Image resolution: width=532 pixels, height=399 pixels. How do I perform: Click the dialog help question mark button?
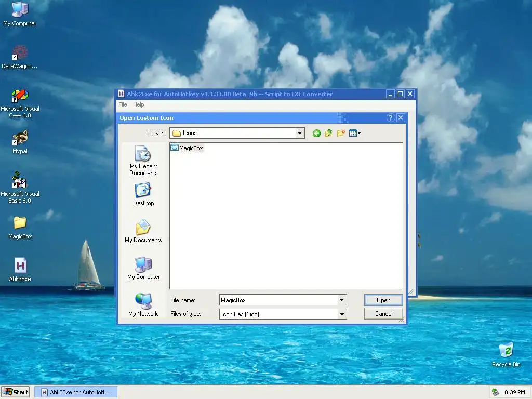click(391, 118)
